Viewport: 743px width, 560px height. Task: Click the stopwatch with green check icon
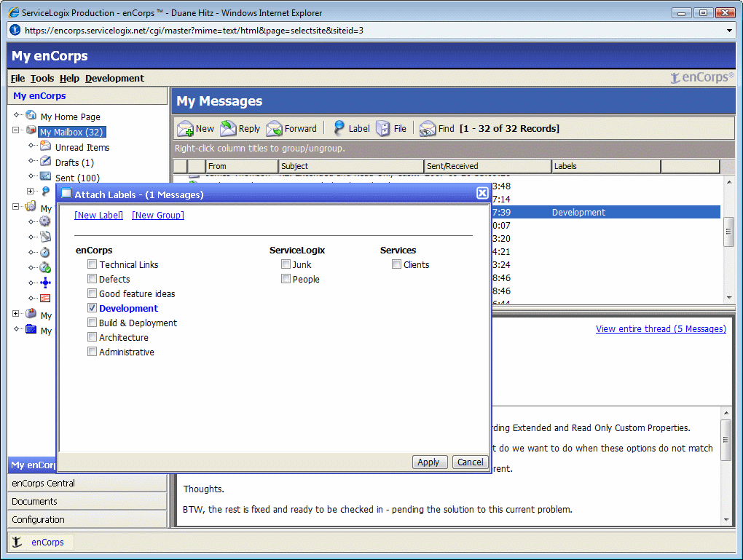(45, 267)
